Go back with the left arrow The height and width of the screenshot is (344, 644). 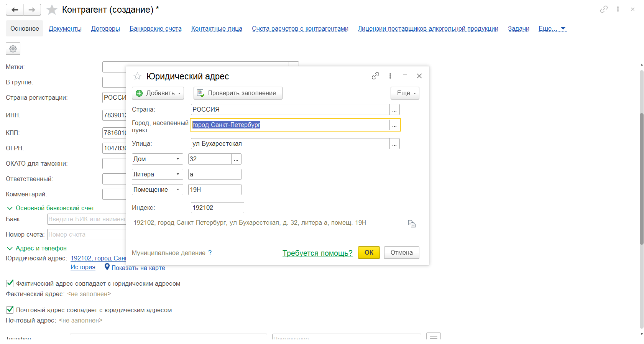(15, 10)
